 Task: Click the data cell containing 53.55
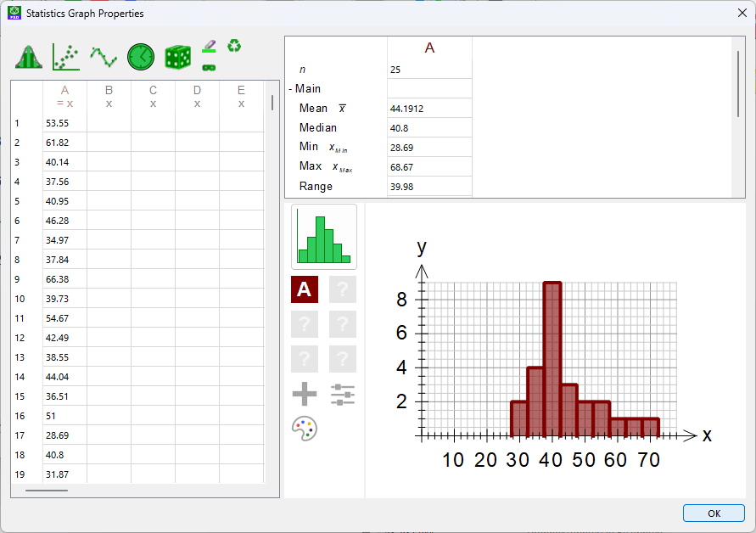(64, 123)
